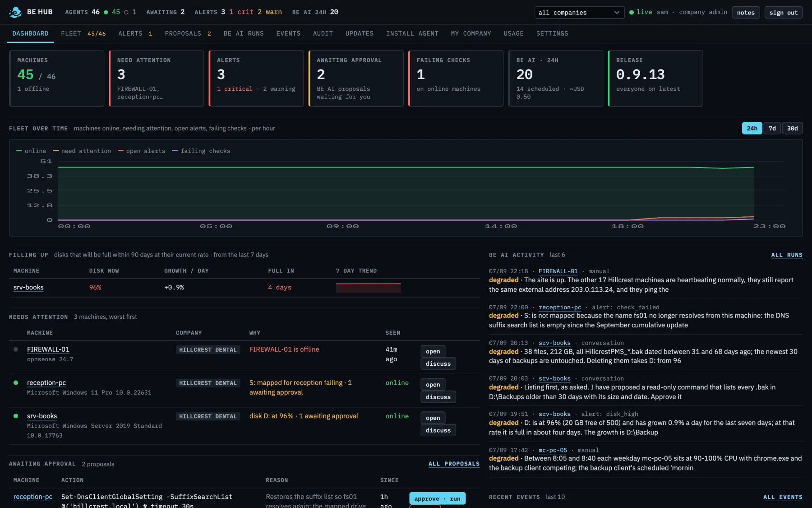Image resolution: width=812 pixels, height=508 pixels.
Task: Click the approve · run button
Action: click(x=437, y=499)
